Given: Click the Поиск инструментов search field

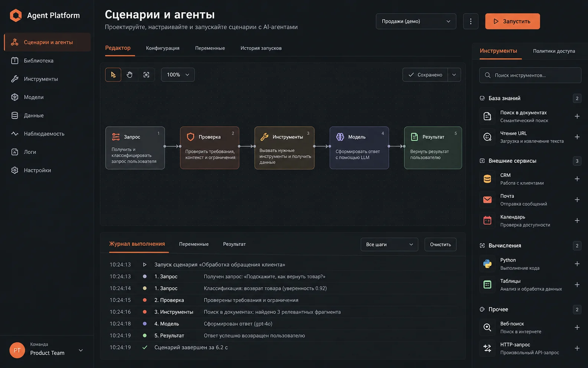Looking at the screenshot, I should click(530, 75).
